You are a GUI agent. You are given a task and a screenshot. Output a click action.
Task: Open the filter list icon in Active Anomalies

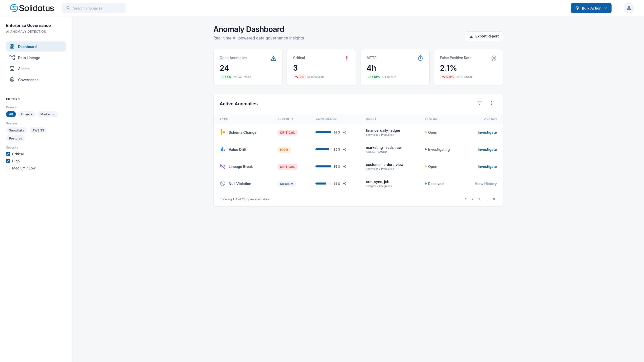(480, 103)
